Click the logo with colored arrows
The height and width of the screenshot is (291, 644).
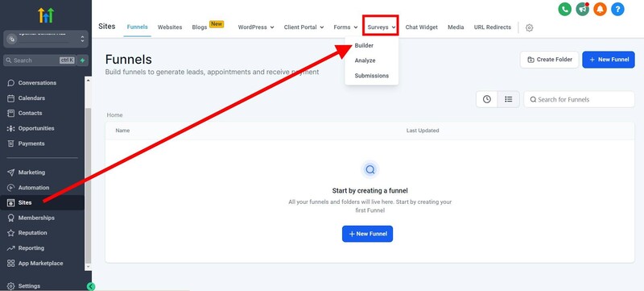[x=46, y=15]
